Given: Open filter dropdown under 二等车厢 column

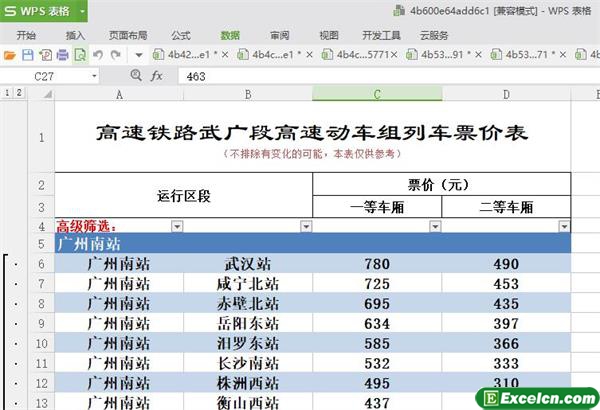Looking at the screenshot, I should pos(563,227).
